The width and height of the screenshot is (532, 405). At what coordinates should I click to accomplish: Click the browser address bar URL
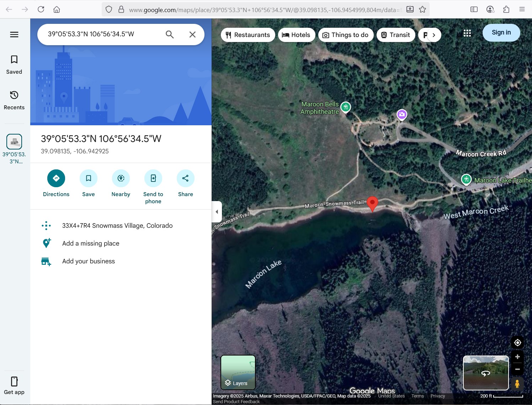tap(265, 10)
